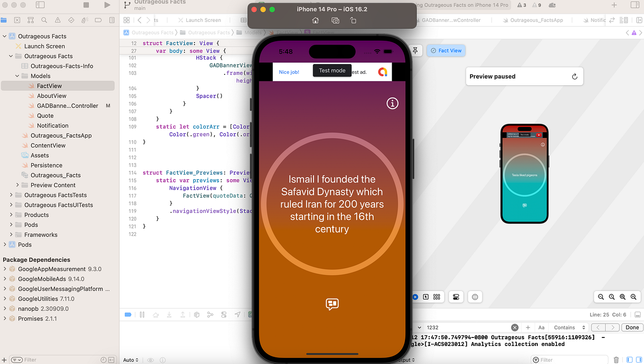
Task: Click the Debug Memory Graph icon
Action: [x=210, y=314]
